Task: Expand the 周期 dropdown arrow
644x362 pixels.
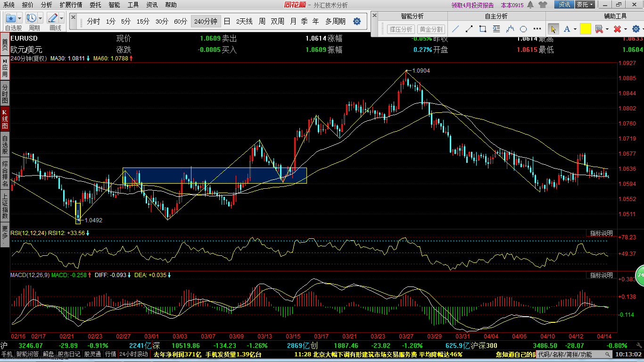Action: point(41,18)
